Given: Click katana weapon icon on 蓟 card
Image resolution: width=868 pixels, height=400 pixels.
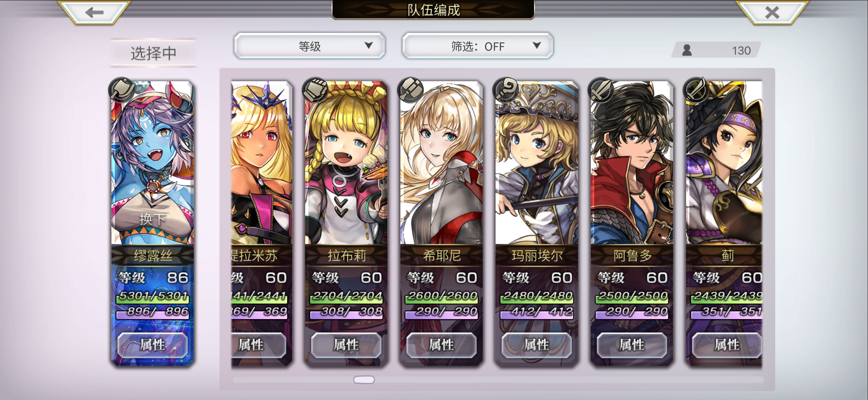Looking at the screenshot, I should (696, 90).
